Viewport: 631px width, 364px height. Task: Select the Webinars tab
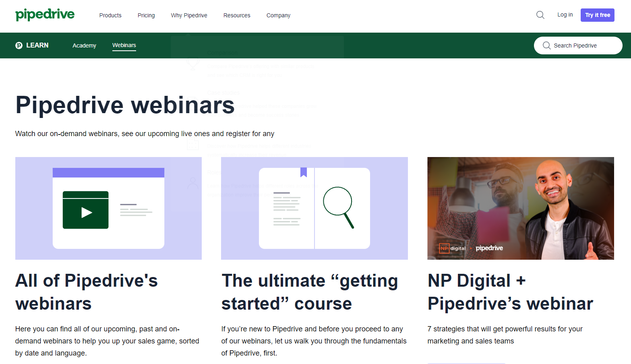pyautogui.click(x=124, y=45)
